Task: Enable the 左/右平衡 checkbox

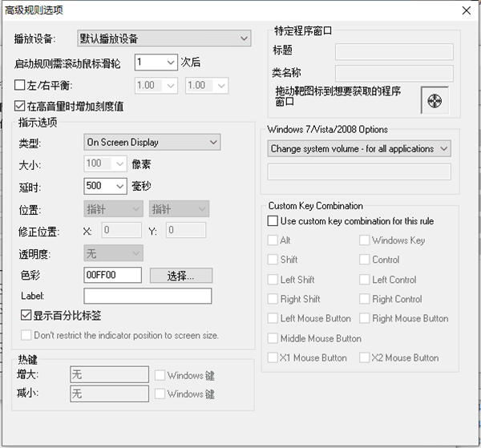Action: point(21,85)
